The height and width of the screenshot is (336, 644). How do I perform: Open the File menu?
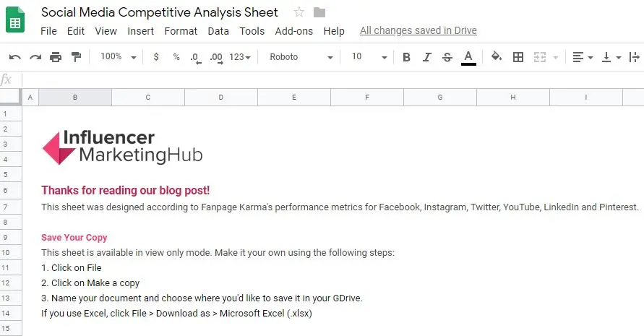pyautogui.click(x=48, y=31)
